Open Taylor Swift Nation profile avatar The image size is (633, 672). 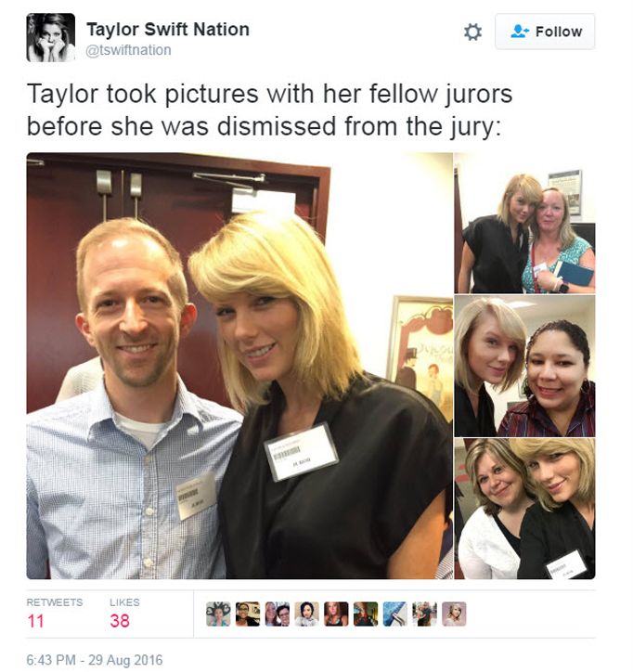coord(50,38)
